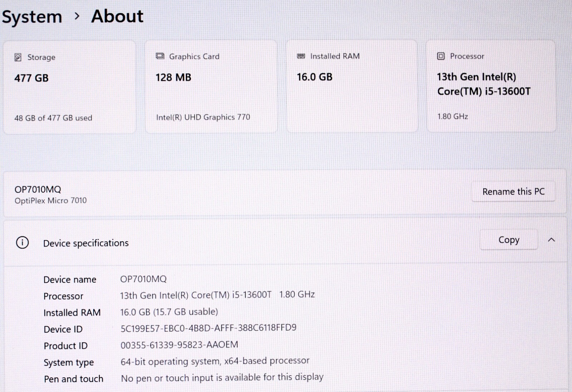The image size is (572, 392).
Task: Copy device specifications button
Action: click(509, 240)
